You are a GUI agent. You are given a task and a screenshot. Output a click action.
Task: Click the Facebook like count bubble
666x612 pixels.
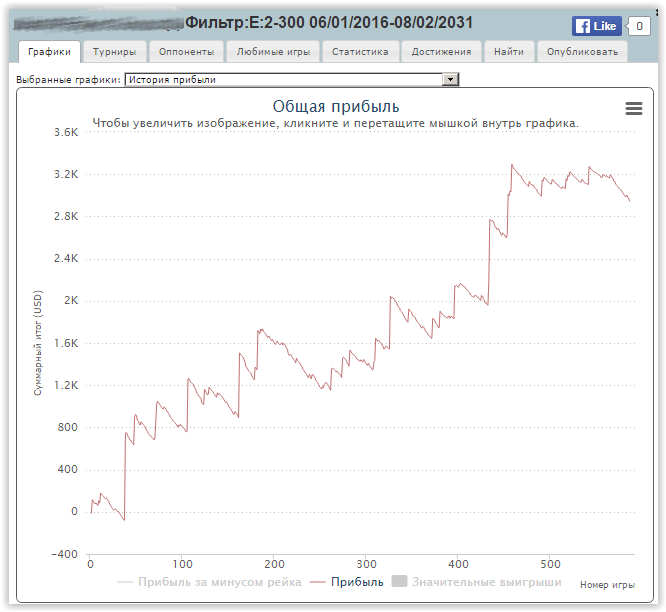click(x=638, y=26)
